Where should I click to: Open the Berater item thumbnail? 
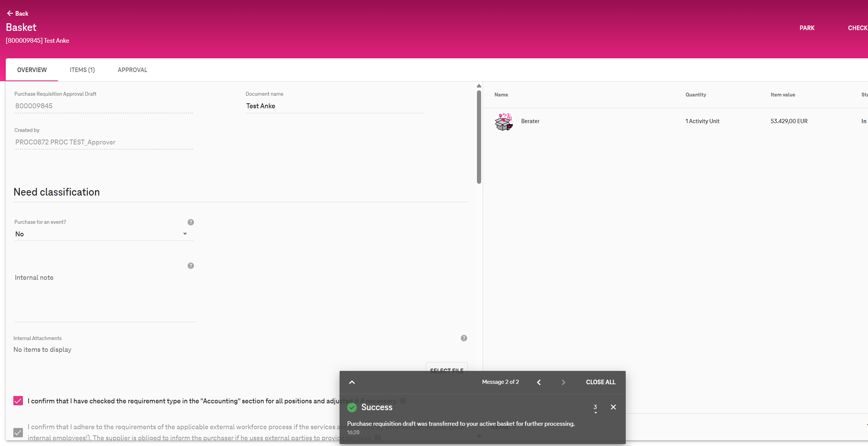tap(504, 121)
